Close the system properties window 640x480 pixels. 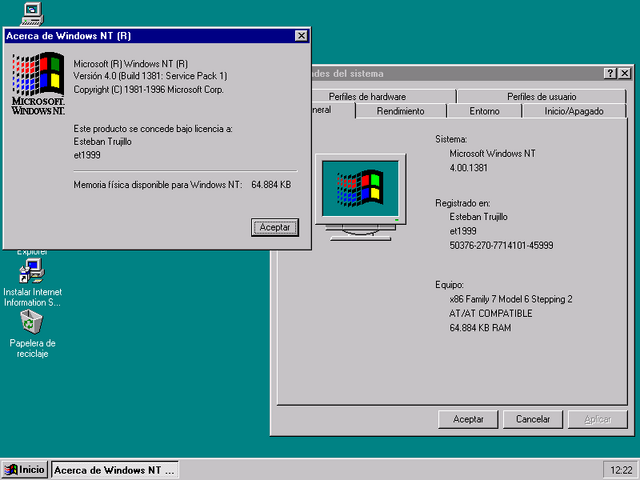click(x=624, y=73)
